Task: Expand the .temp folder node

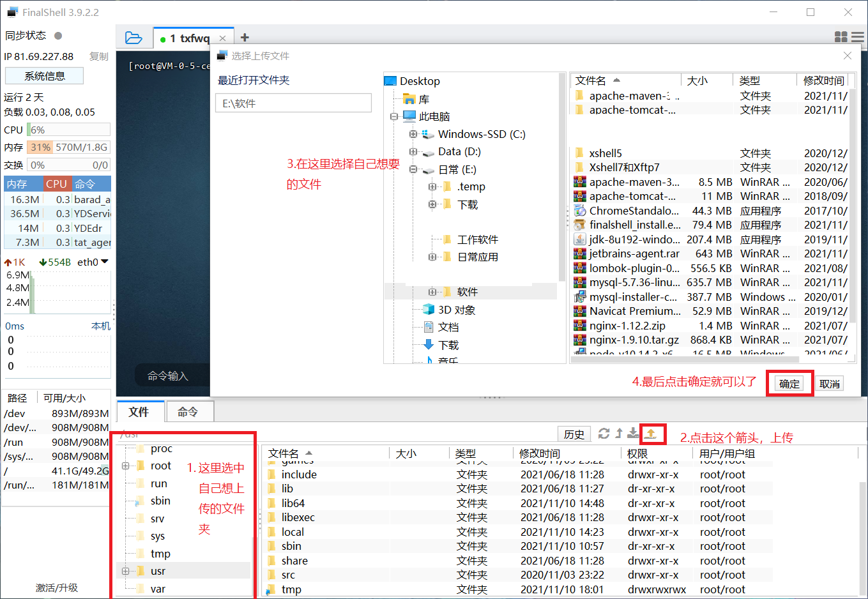Action: click(x=432, y=186)
